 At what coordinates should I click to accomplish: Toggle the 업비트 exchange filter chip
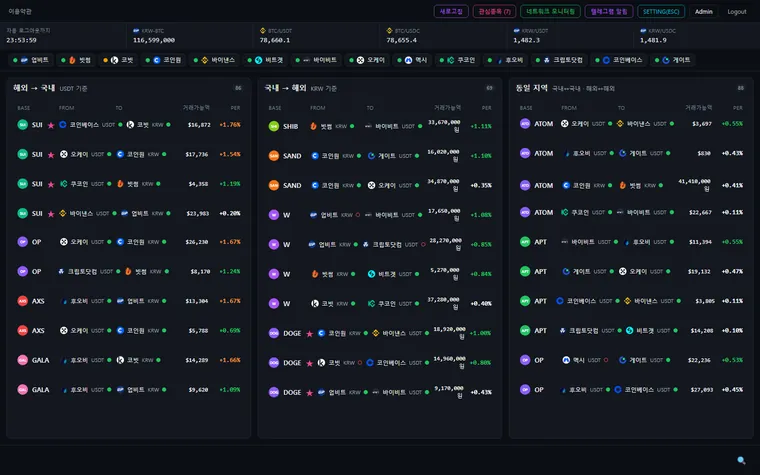[x=31, y=60]
